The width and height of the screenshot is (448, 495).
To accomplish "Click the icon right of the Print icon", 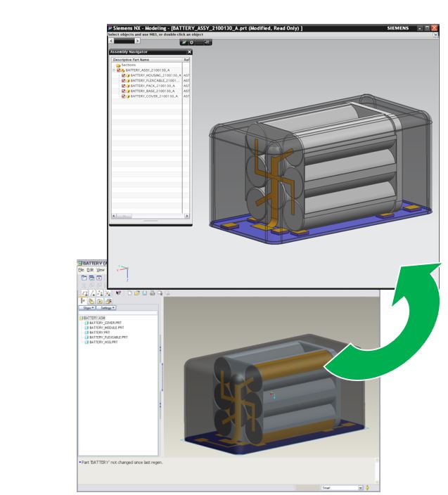I will click(x=160, y=293).
